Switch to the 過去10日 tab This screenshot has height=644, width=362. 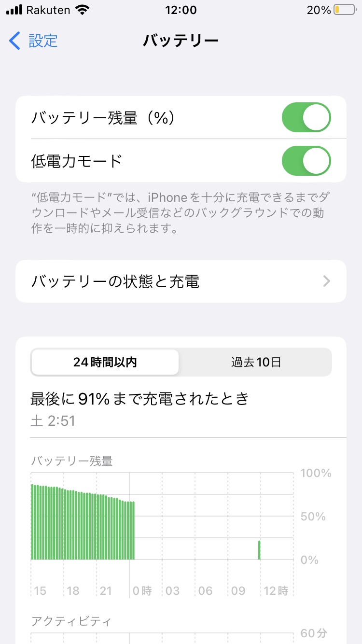pos(256,362)
